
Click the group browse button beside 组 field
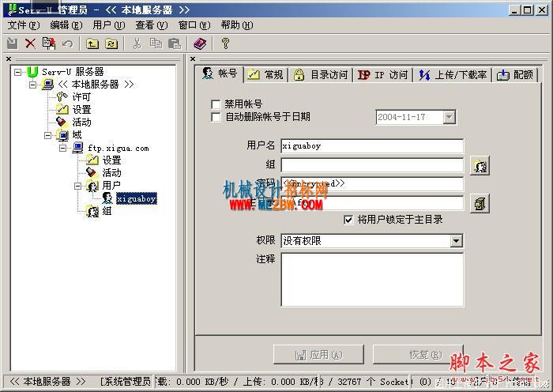click(480, 165)
